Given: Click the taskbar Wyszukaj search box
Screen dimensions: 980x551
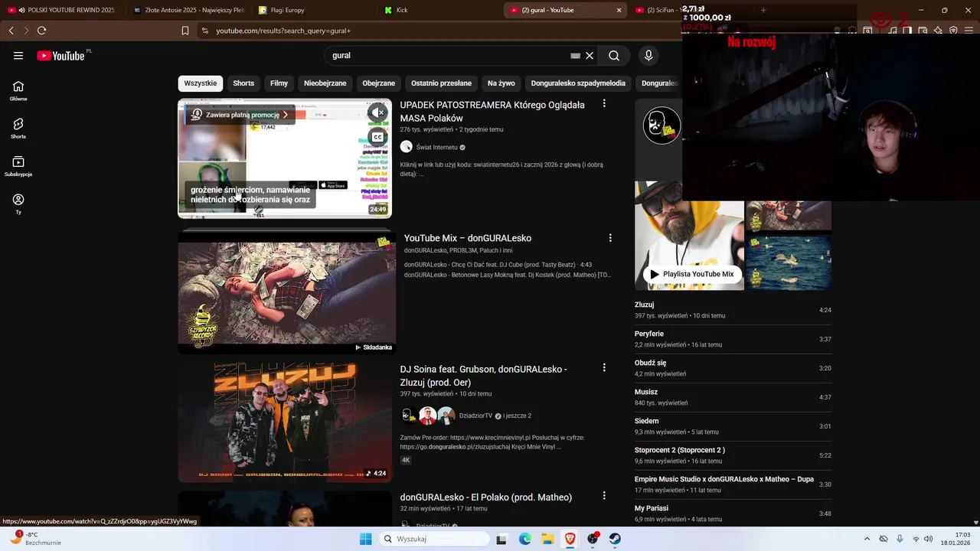Looking at the screenshot, I should pos(434,539).
